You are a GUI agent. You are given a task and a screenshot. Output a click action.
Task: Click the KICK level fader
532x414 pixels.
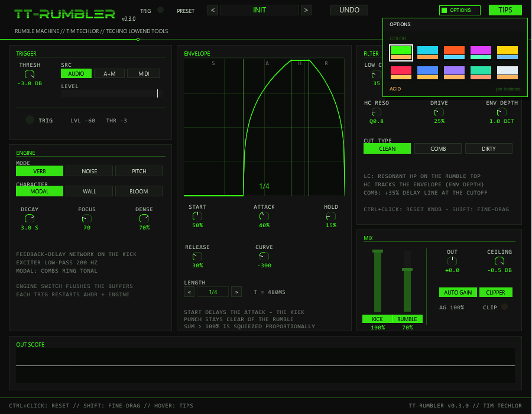pos(378,281)
